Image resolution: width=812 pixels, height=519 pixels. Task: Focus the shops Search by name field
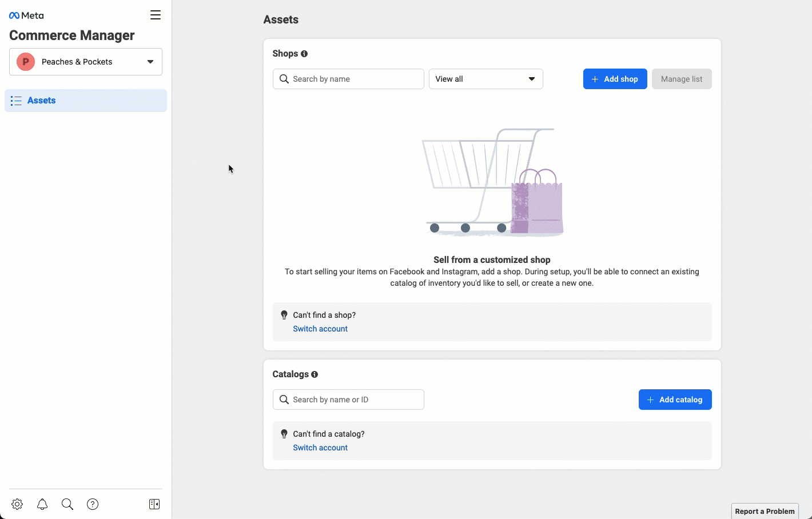[x=348, y=79]
